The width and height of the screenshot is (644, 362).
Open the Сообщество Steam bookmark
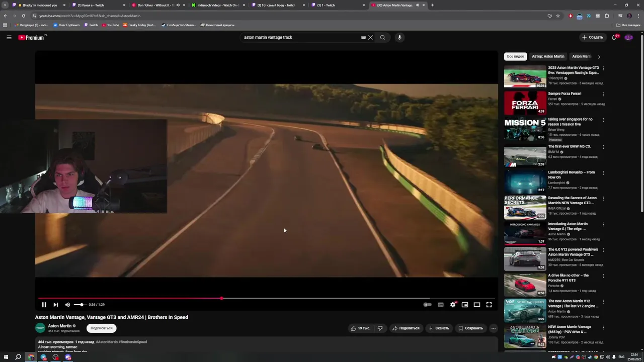(179, 25)
